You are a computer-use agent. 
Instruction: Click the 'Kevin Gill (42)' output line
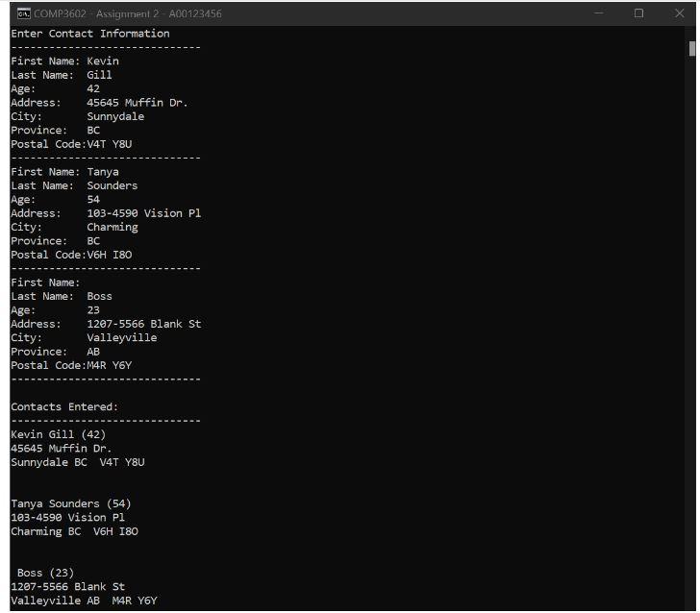59,434
